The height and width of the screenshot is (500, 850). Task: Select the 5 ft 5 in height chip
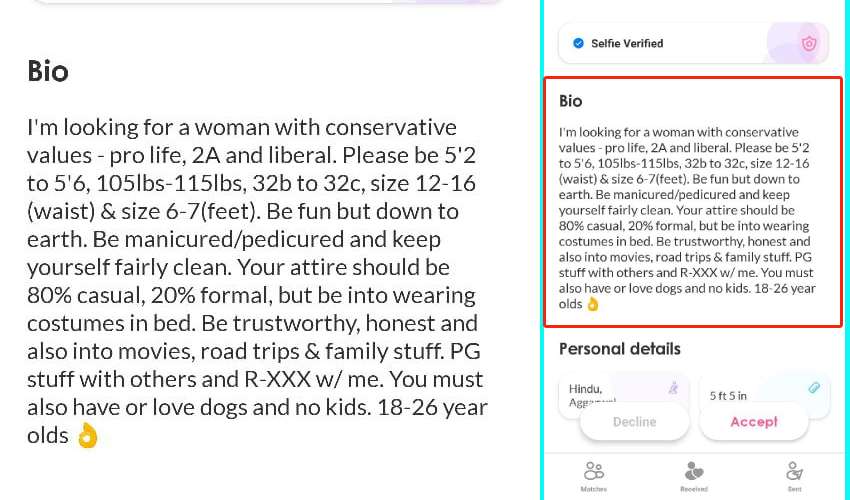pos(764,396)
